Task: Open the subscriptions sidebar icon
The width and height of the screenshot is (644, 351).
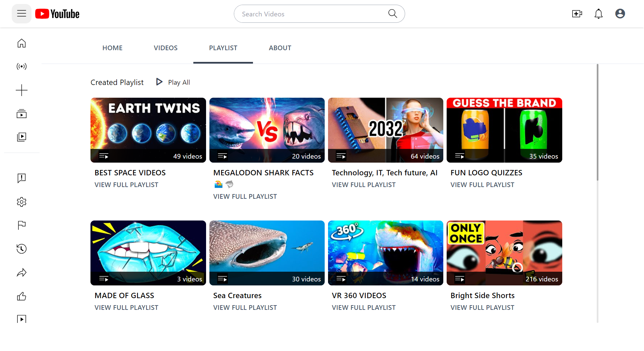Action: coord(21,113)
